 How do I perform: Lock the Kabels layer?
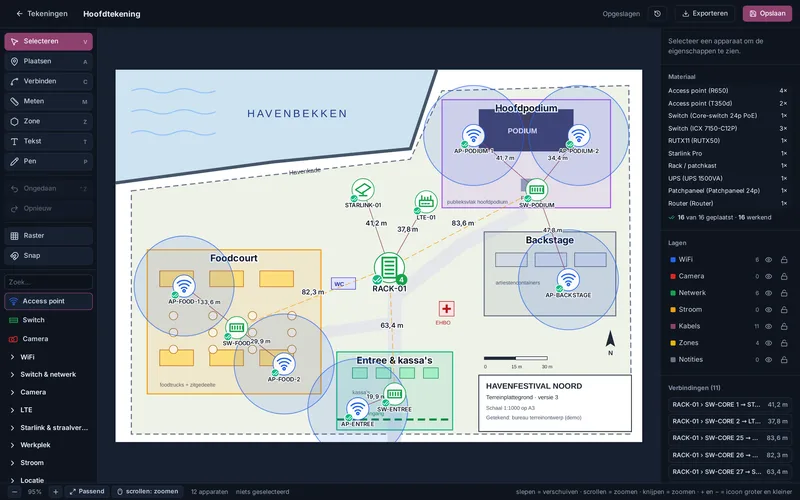(x=784, y=327)
